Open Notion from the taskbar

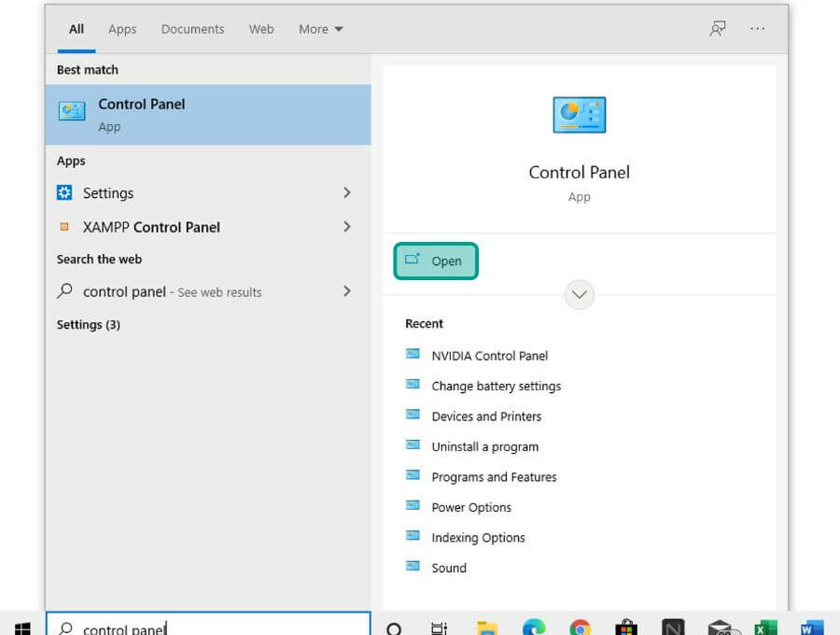pyautogui.click(x=673, y=628)
